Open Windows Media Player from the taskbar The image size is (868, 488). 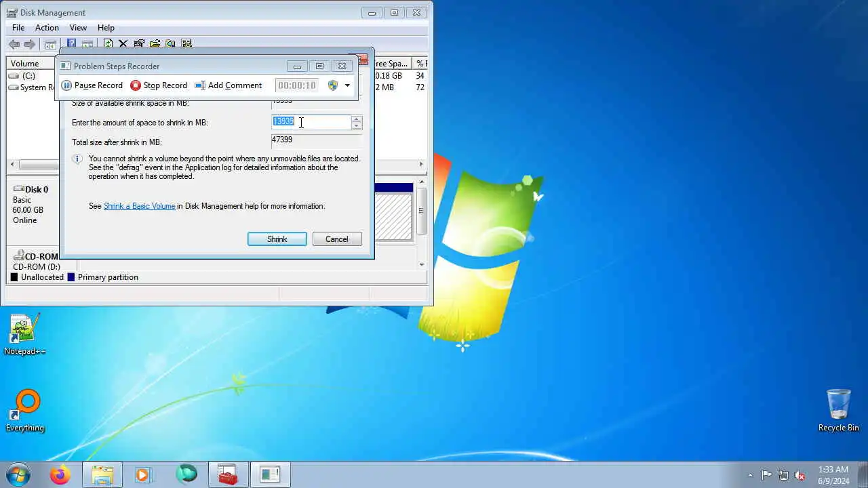(144, 475)
